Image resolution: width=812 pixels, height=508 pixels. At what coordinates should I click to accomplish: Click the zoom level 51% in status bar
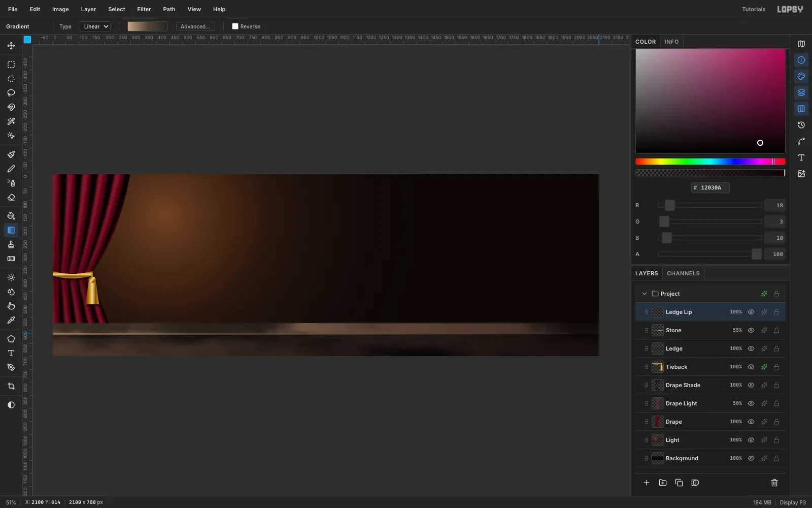(x=11, y=502)
